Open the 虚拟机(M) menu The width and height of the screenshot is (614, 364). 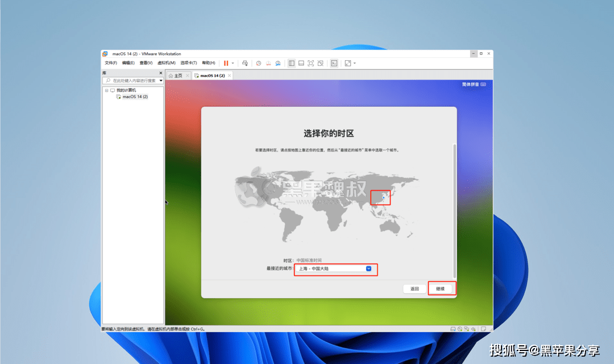click(167, 63)
